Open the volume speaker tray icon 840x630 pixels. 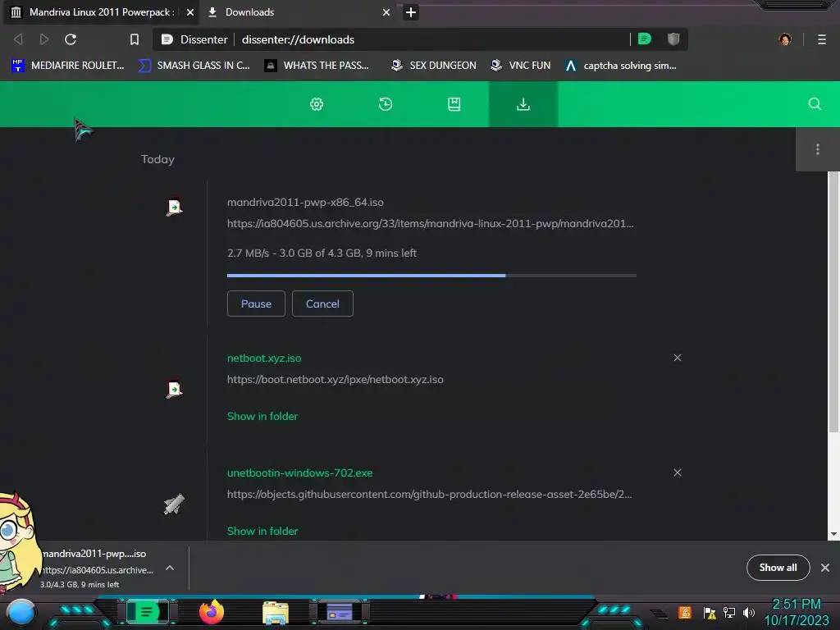pyautogui.click(x=748, y=612)
